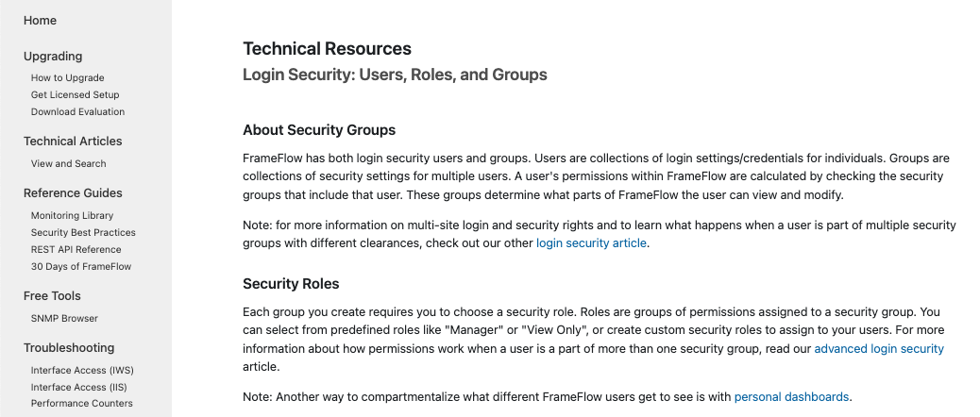Open the How to Upgrade page
This screenshot has width=980, height=417.
[67, 78]
